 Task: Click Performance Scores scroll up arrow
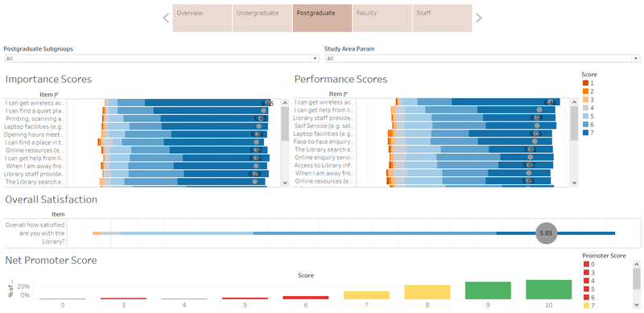click(574, 101)
